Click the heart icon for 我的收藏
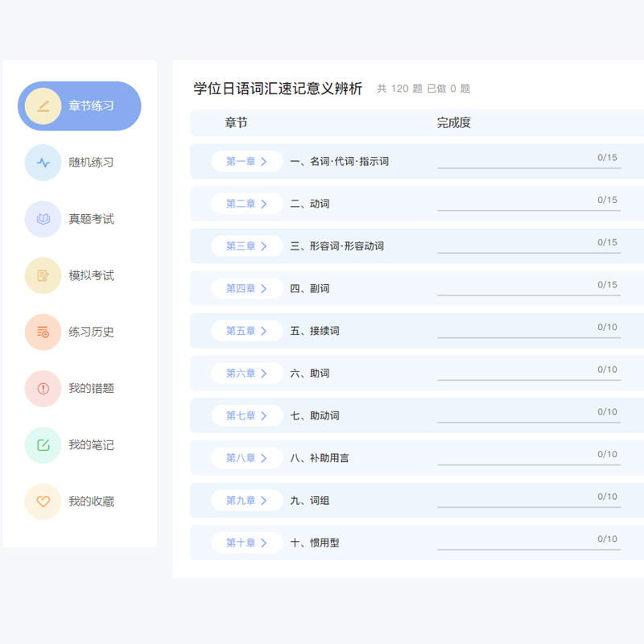644x644 pixels. pos(43,502)
